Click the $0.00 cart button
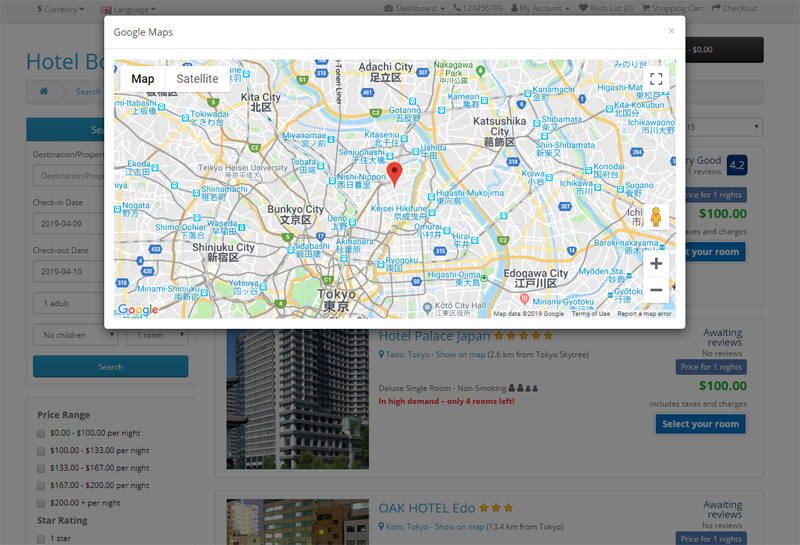This screenshot has width=800, height=545. [x=724, y=49]
